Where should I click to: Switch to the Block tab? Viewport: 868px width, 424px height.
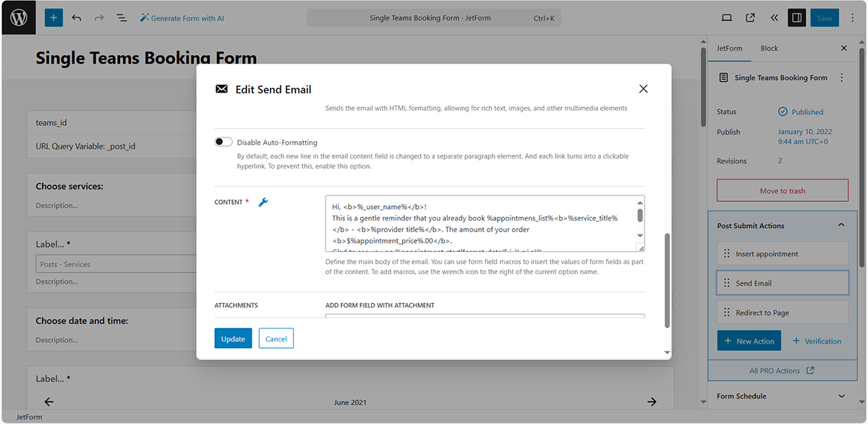point(769,48)
